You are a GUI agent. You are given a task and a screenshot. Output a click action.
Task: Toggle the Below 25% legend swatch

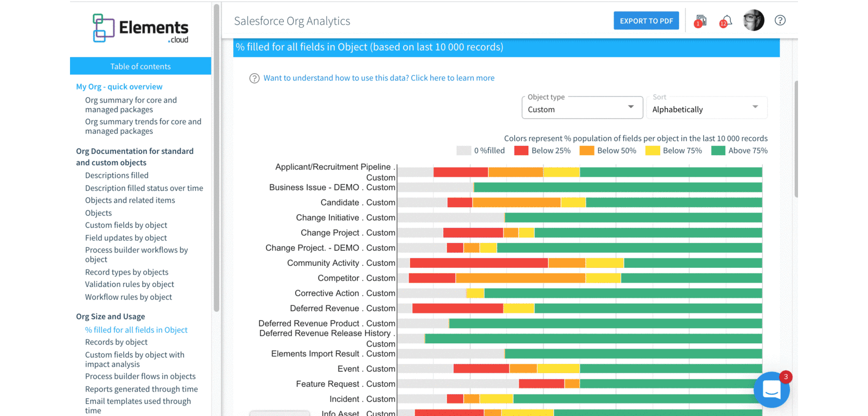[521, 151]
